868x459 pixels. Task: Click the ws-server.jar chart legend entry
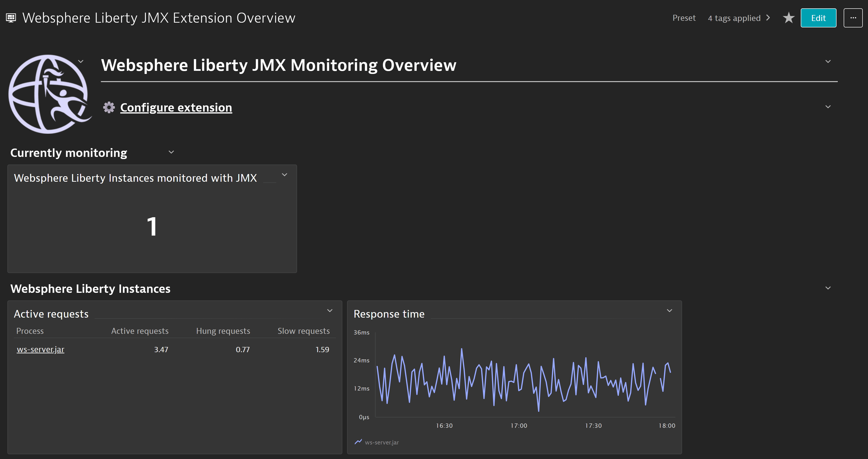click(381, 442)
